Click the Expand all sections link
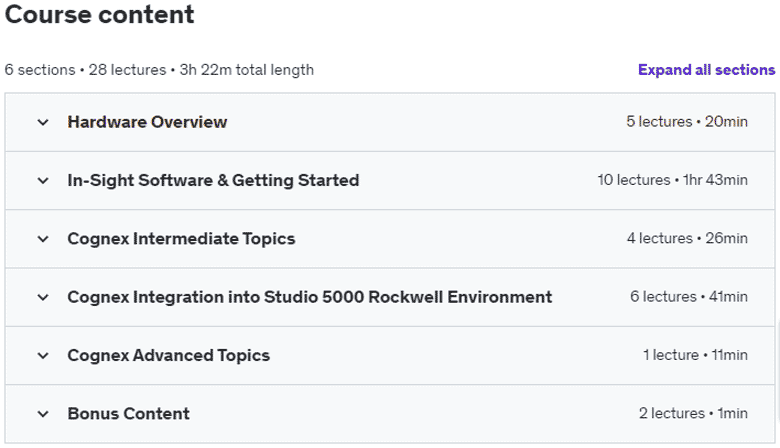Viewport: 780px width, 448px height. [x=706, y=70]
